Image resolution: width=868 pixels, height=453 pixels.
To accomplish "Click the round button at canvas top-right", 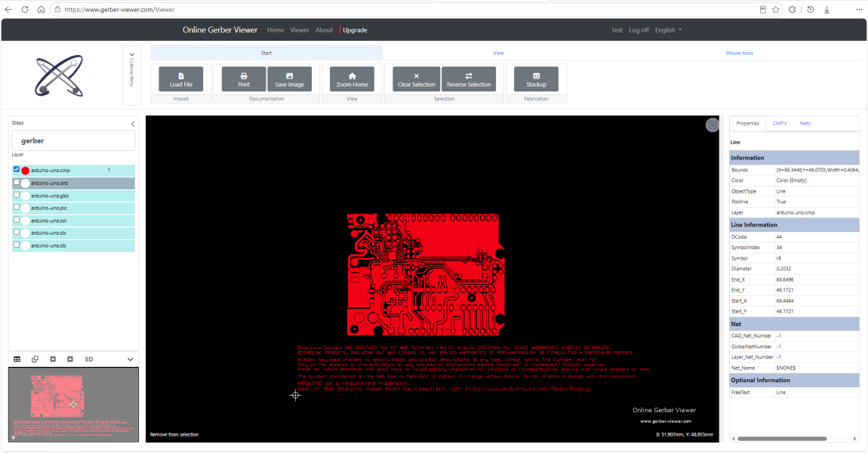I will point(712,125).
